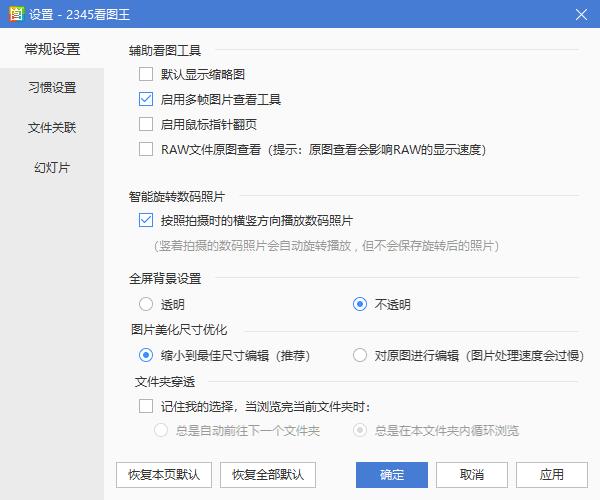Screen dimensions: 600x500
Task: Click the 智能旋转数码照片 section heading
Action: pos(177,197)
